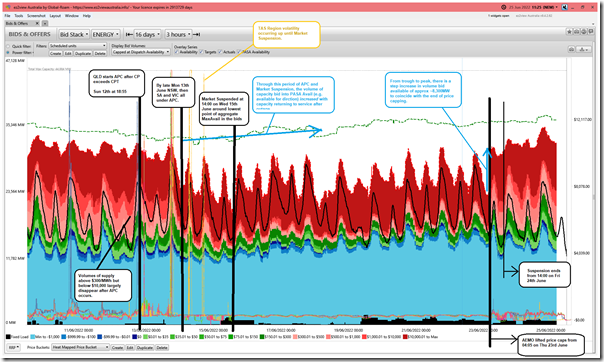
Task: Click the $1,000.01 to $10,000 legend swatch
Action: click(x=365, y=337)
